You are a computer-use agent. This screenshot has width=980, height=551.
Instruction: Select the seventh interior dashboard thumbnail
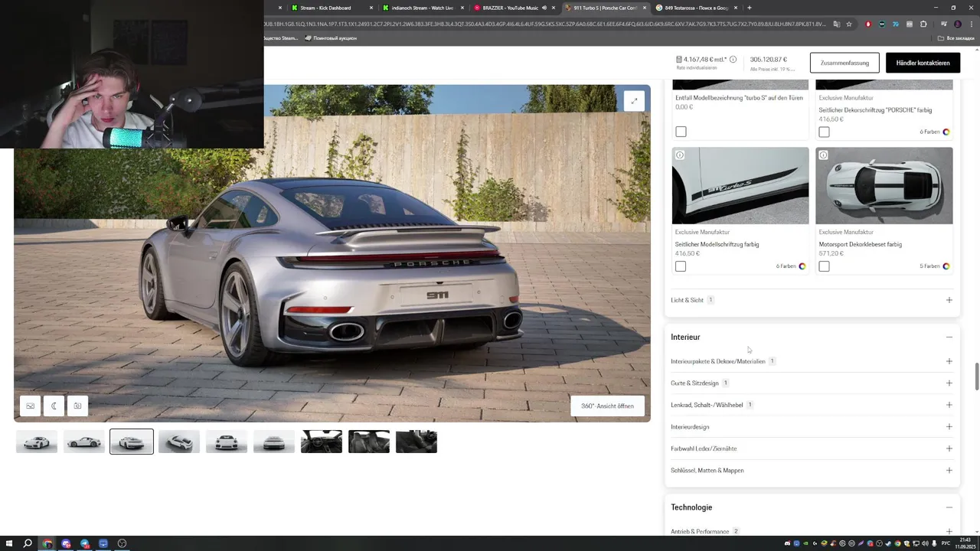point(322,442)
